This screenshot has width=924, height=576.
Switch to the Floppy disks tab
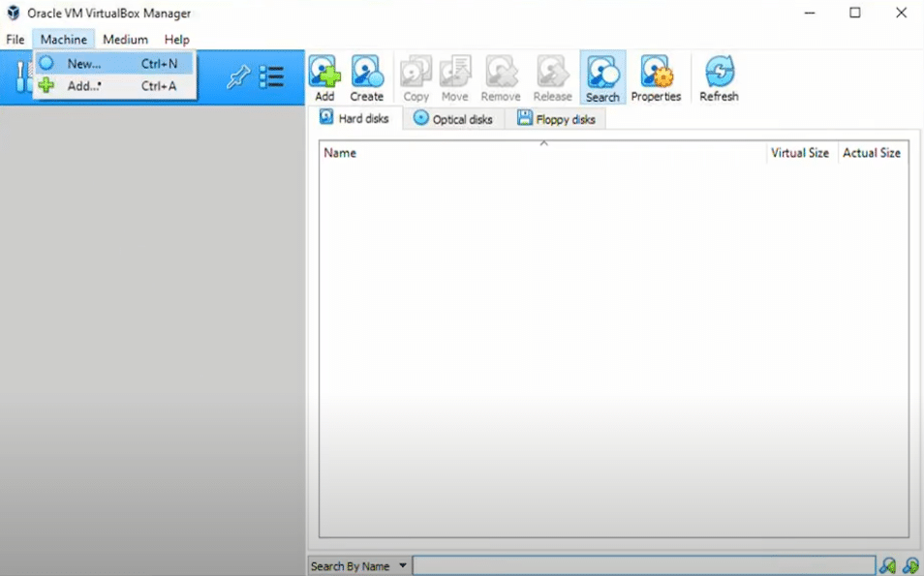tap(556, 119)
